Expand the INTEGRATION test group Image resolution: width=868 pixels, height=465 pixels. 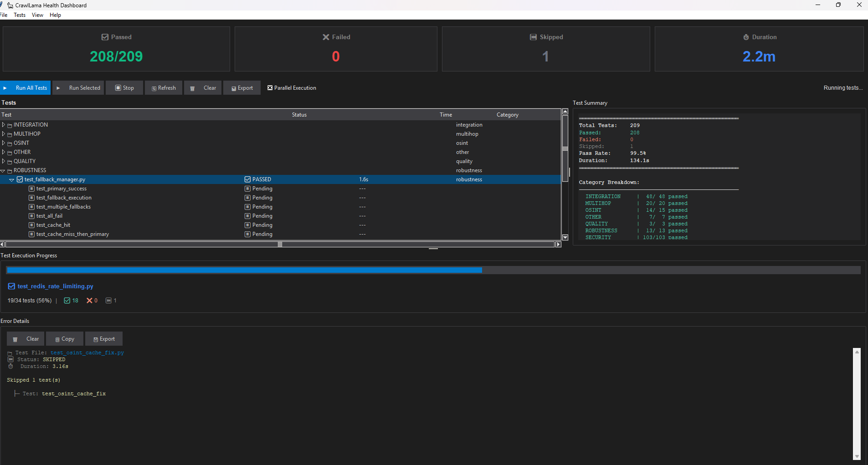(x=3, y=124)
